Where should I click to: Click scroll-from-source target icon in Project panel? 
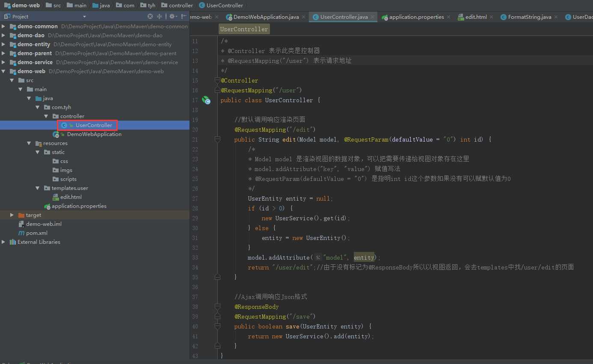pyautogui.click(x=150, y=17)
